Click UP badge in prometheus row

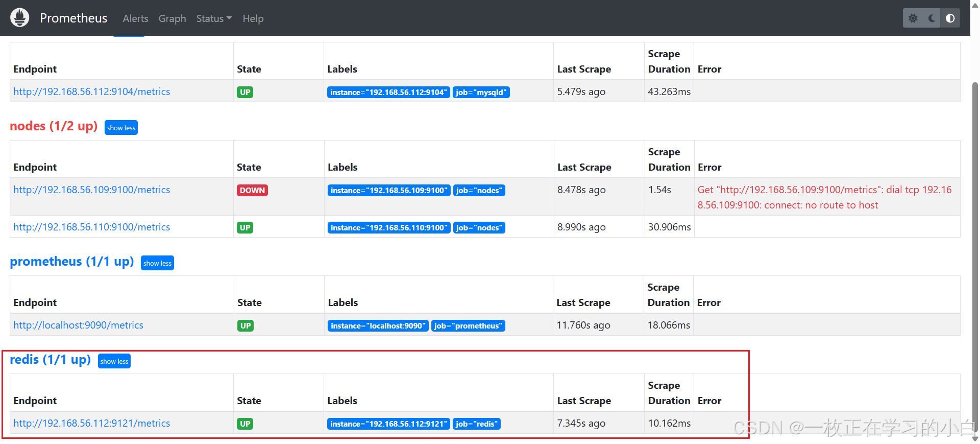point(246,325)
